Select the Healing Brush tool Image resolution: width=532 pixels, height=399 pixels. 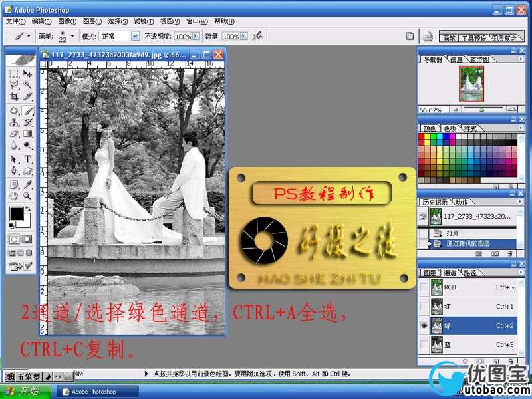[14, 111]
